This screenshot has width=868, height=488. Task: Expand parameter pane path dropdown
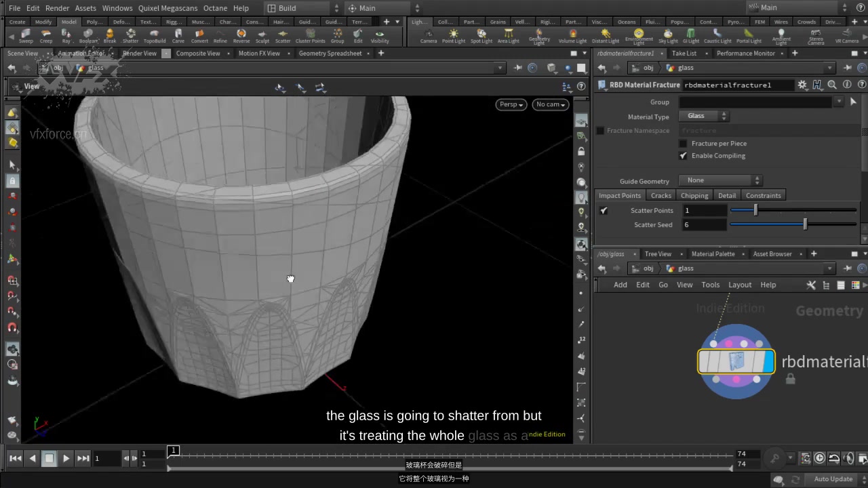pos(829,68)
